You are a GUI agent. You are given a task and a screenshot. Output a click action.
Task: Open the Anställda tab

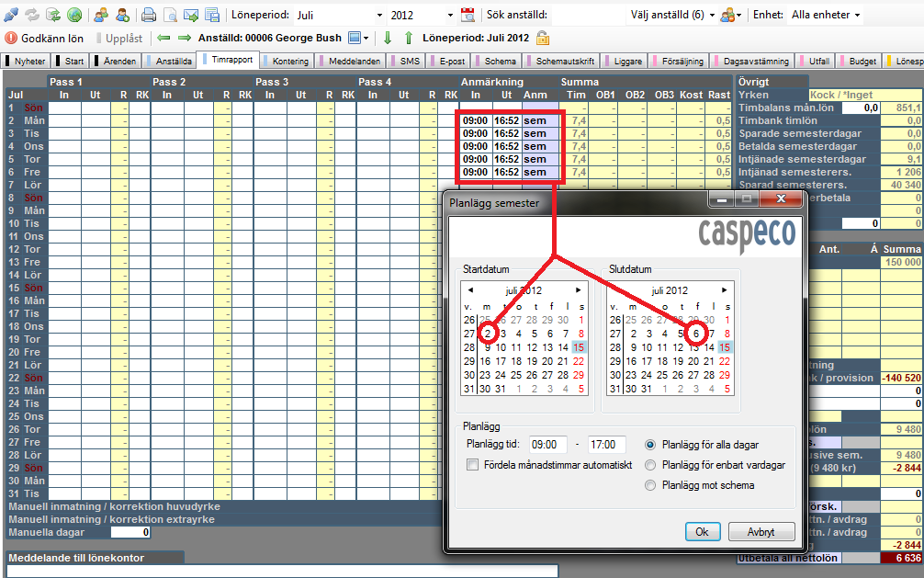(x=170, y=61)
